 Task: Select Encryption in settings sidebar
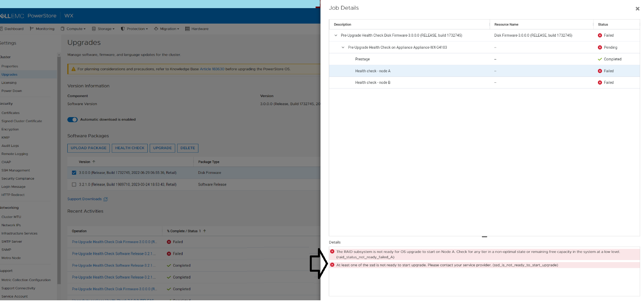click(10, 129)
